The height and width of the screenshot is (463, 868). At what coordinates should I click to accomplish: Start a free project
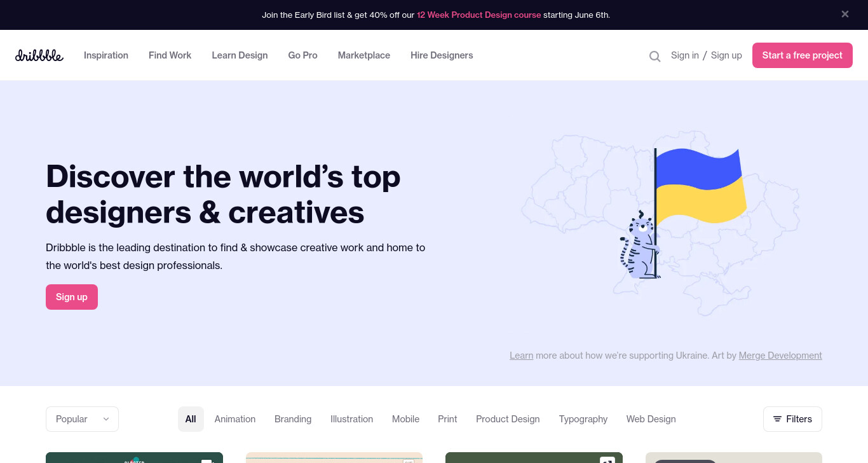point(803,55)
